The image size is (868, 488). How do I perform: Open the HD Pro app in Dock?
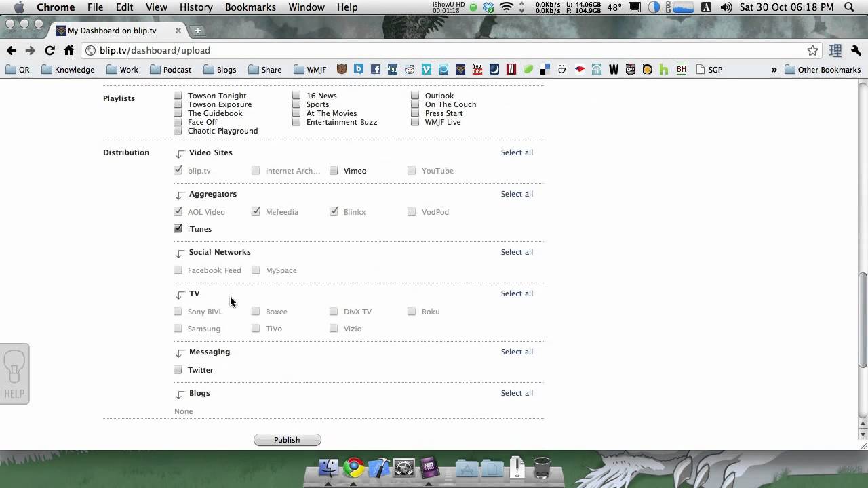[x=429, y=467]
